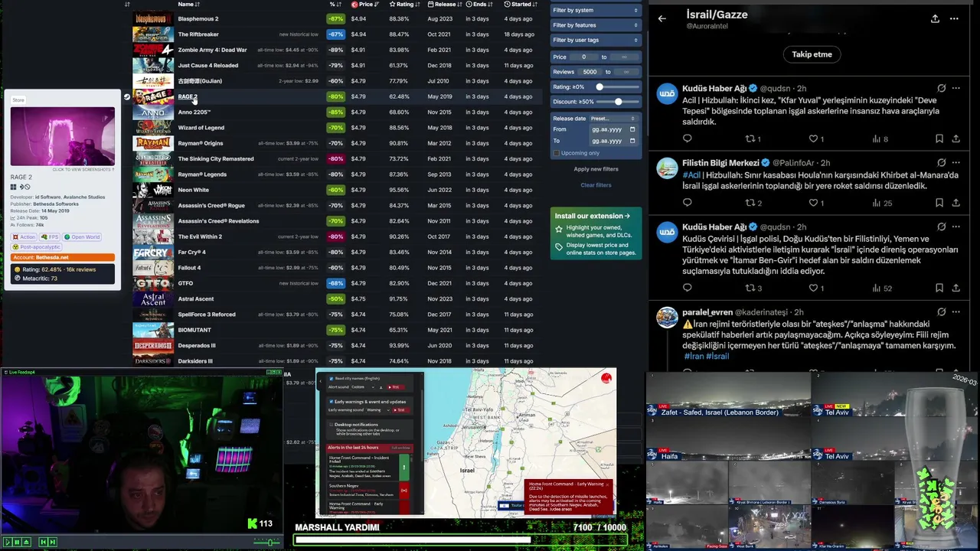This screenshot has width=980, height=551.
Task: Sort table by Name column
Action: [188, 5]
